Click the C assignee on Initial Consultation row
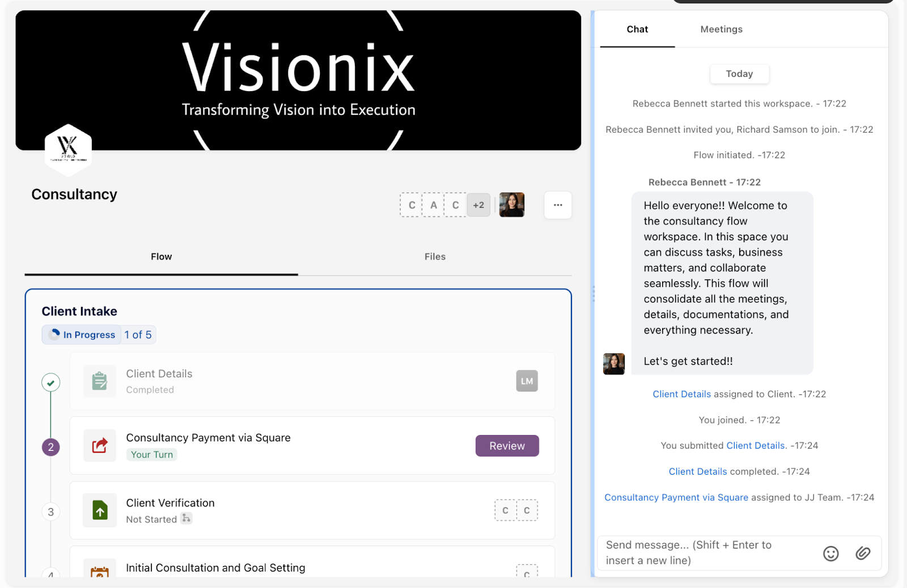Viewport: 907px width, 588px height. (x=527, y=571)
